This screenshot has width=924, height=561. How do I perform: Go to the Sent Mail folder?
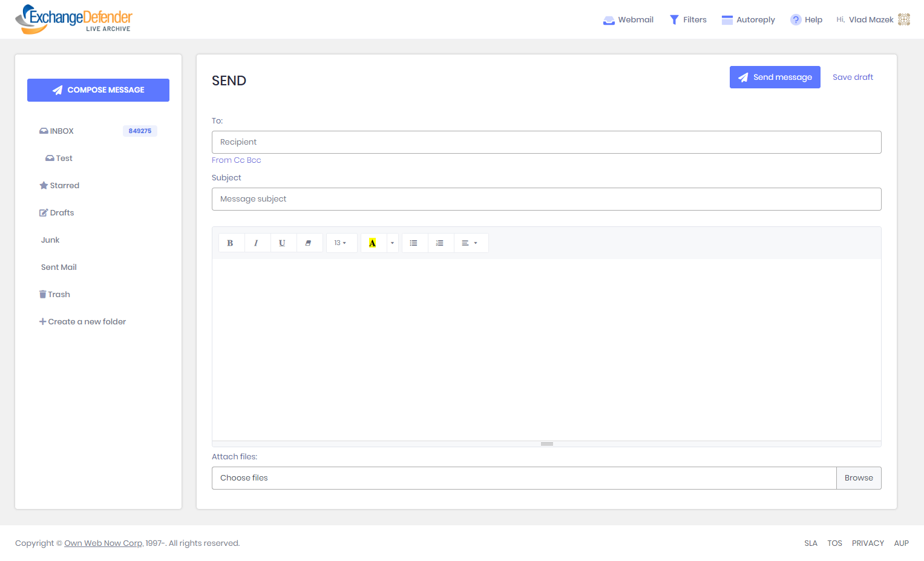click(x=59, y=267)
